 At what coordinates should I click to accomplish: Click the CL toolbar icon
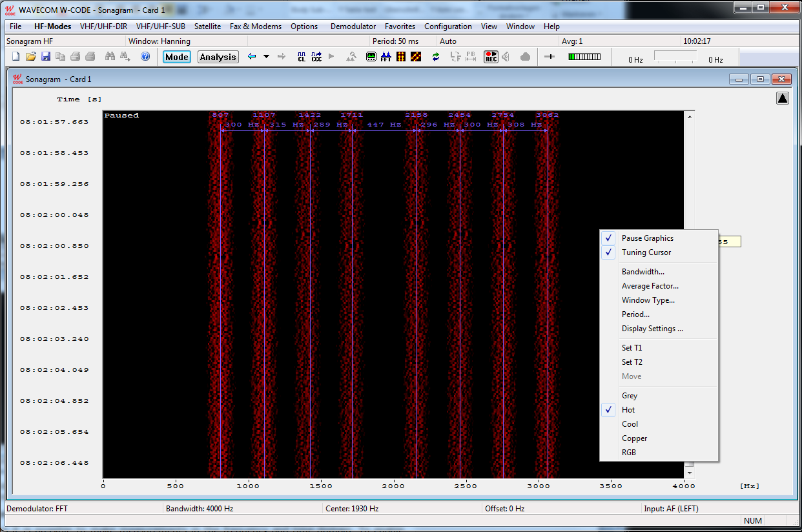(x=301, y=57)
